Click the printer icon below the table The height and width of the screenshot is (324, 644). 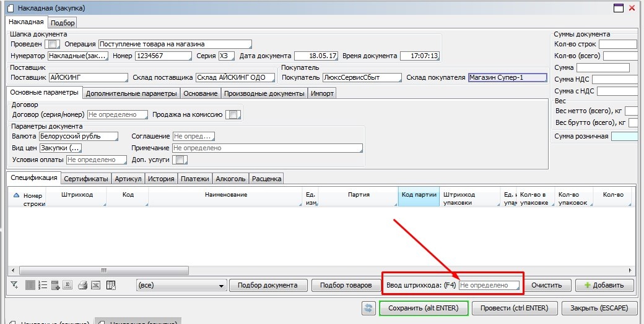click(x=82, y=285)
